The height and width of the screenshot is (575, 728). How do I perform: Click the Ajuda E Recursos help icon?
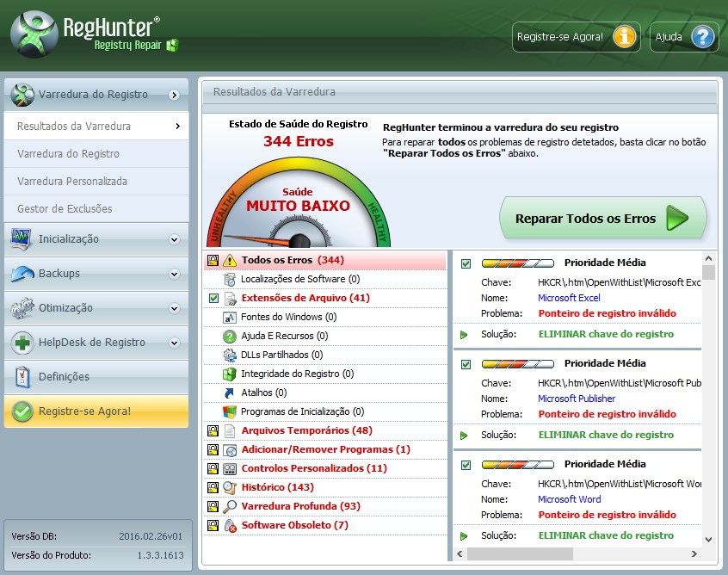tap(230, 337)
